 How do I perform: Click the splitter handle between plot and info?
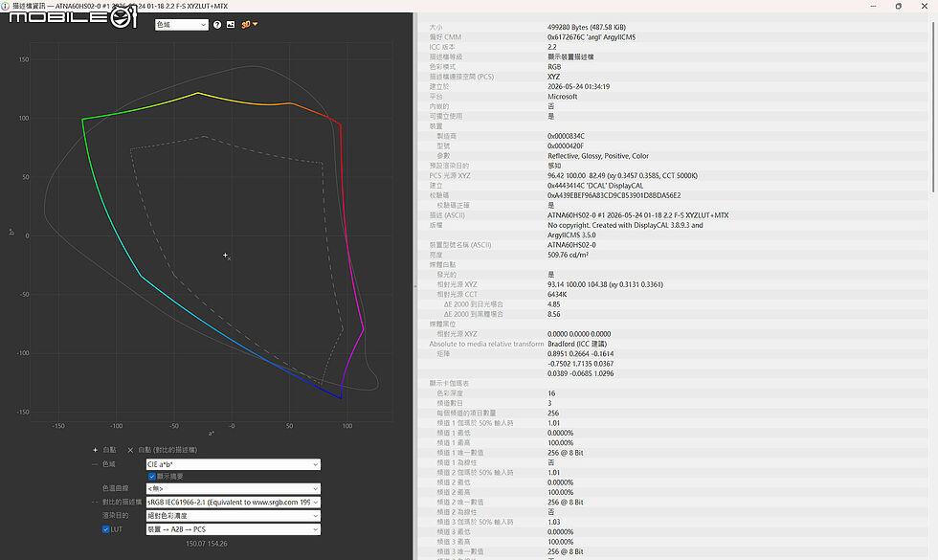415,286
